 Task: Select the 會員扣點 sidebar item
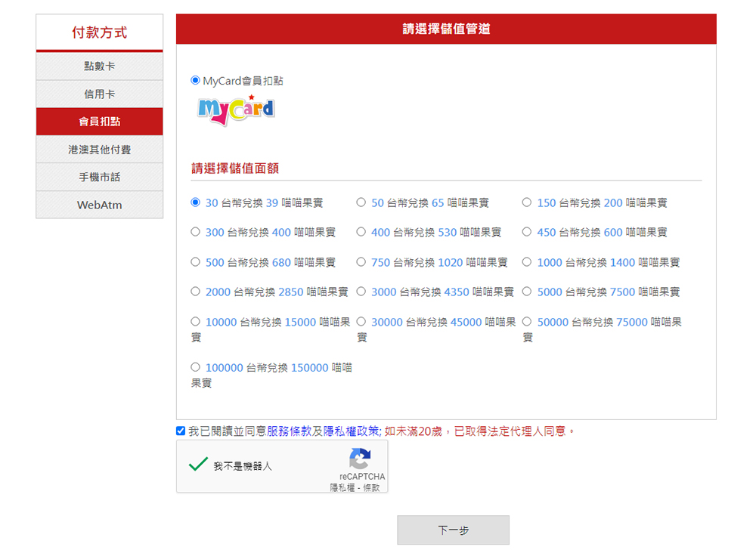point(99,122)
